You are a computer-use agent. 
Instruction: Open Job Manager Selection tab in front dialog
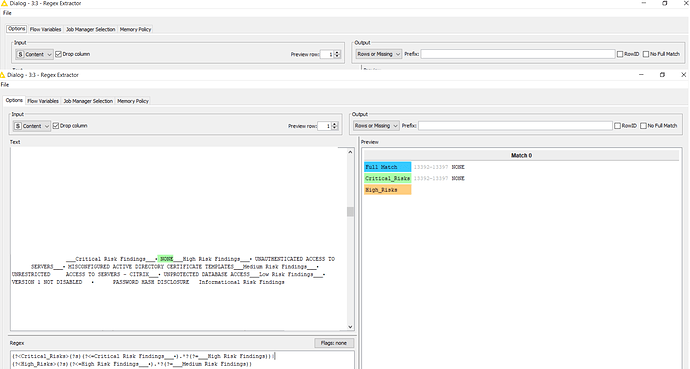point(88,101)
